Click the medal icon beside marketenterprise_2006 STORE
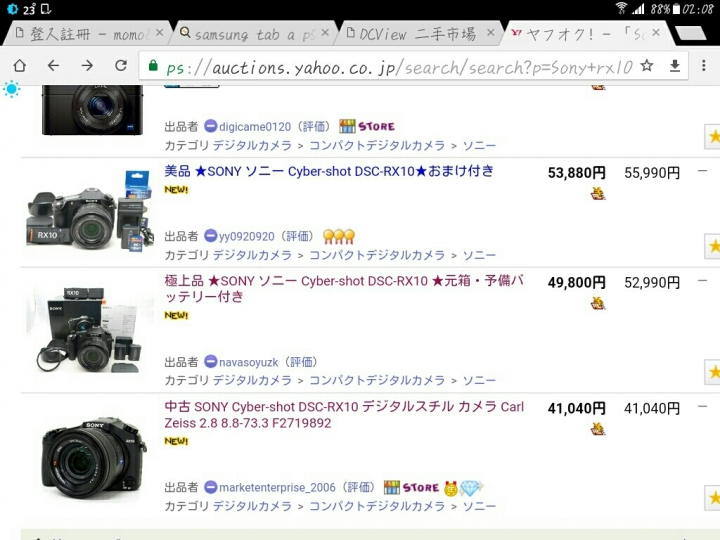Viewport: 720px width, 540px height. (450, 488)
